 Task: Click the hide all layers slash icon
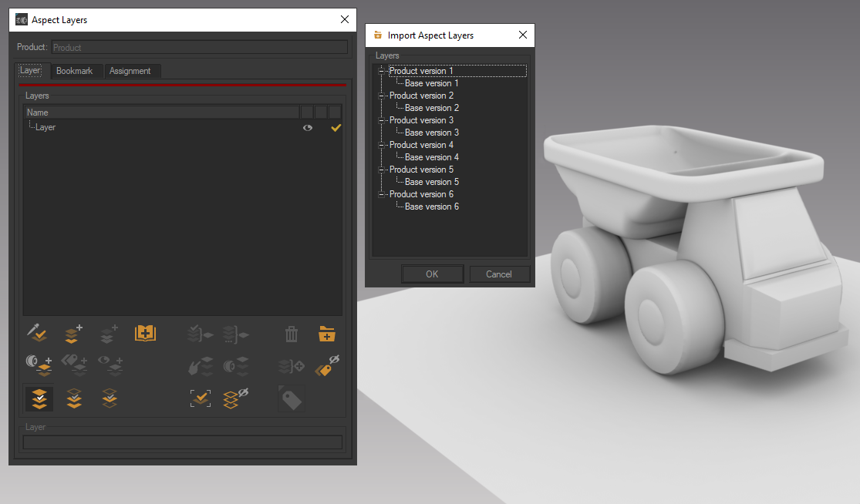pos(235,398)
